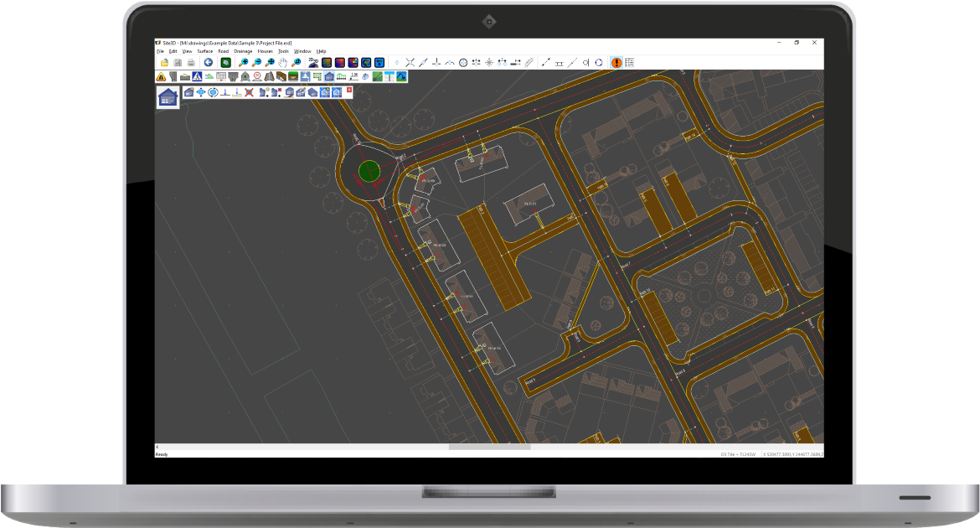Click the X Y coordinates status readout
980x528 pixels.
[x=792, y=454]
